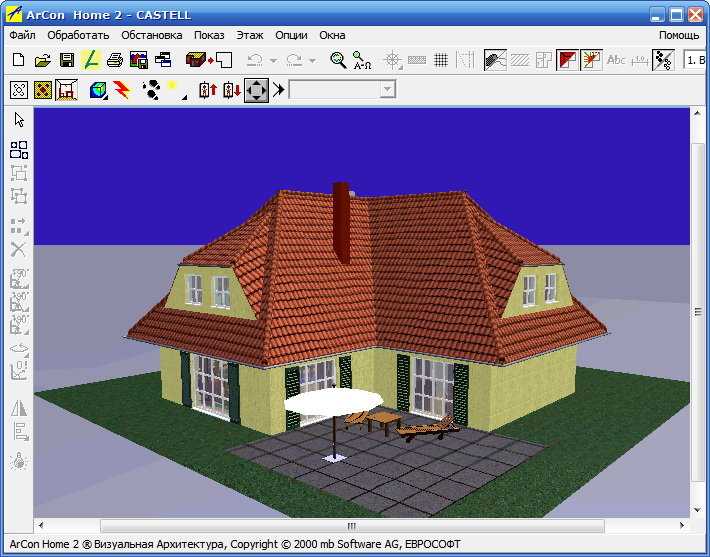Activate the footprints walk-through icon

[x=151, y=90]
